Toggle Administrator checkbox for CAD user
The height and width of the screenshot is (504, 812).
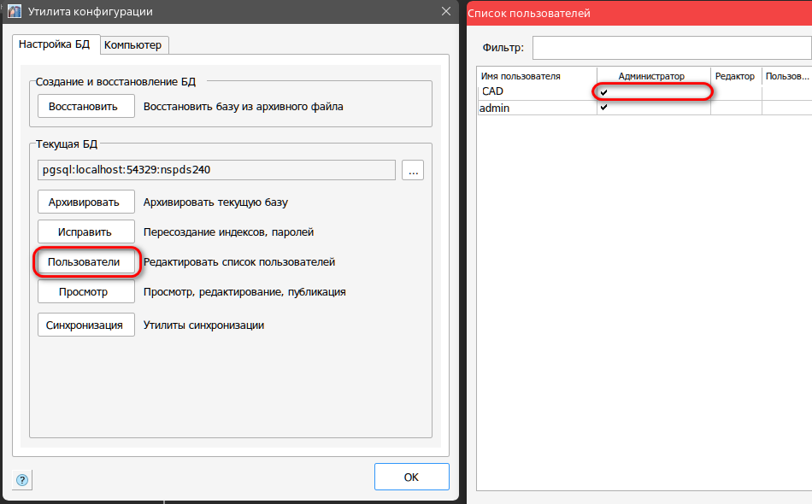pyautogui.click(x=604, y=91)
